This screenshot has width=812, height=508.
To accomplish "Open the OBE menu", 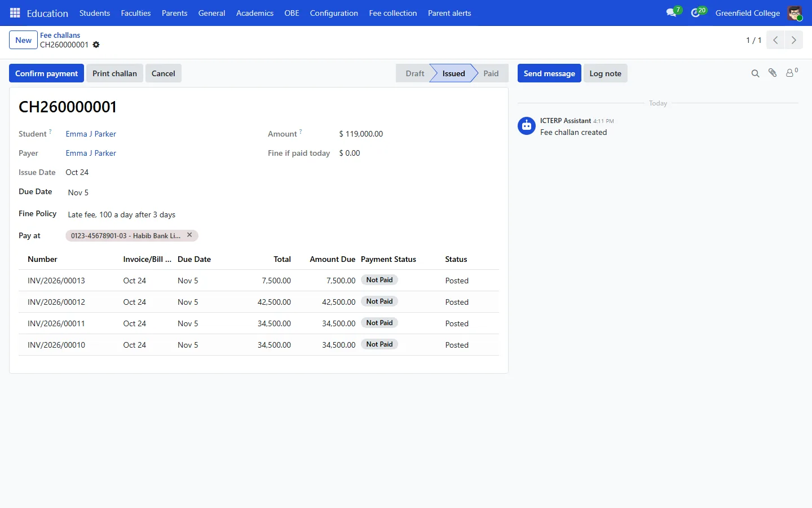I will [292, 13].
